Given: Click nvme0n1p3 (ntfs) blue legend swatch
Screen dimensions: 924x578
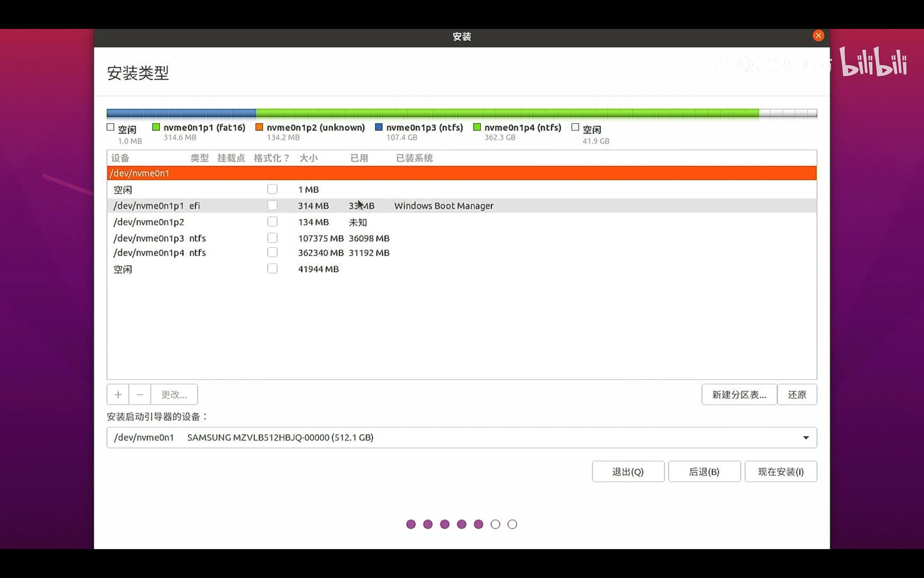Looking at the screenshot, I should click(x=378, y=127).
